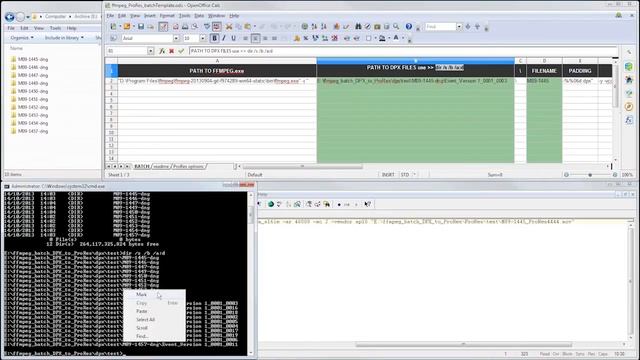640x360 pixels.
Task: Choose Mark in cmd context menu
Action: 142,294
